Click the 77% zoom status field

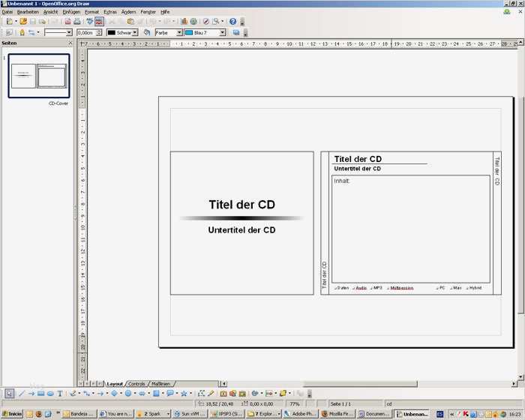point(295,404)
